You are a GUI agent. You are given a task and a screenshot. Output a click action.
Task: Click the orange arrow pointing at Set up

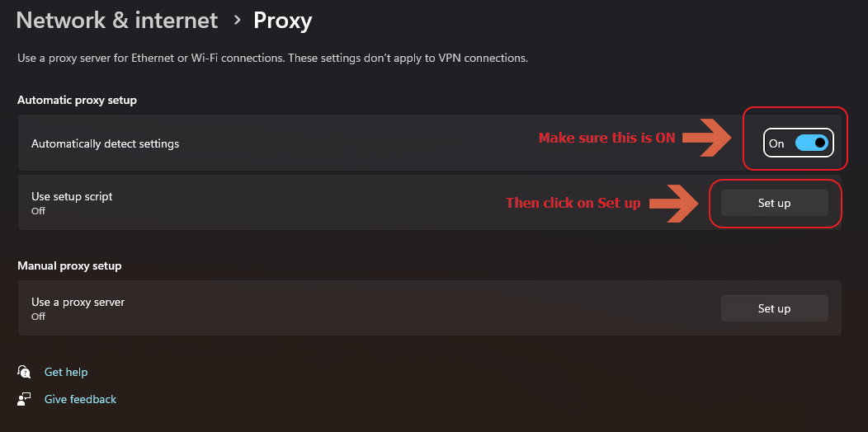click(674, 203)
